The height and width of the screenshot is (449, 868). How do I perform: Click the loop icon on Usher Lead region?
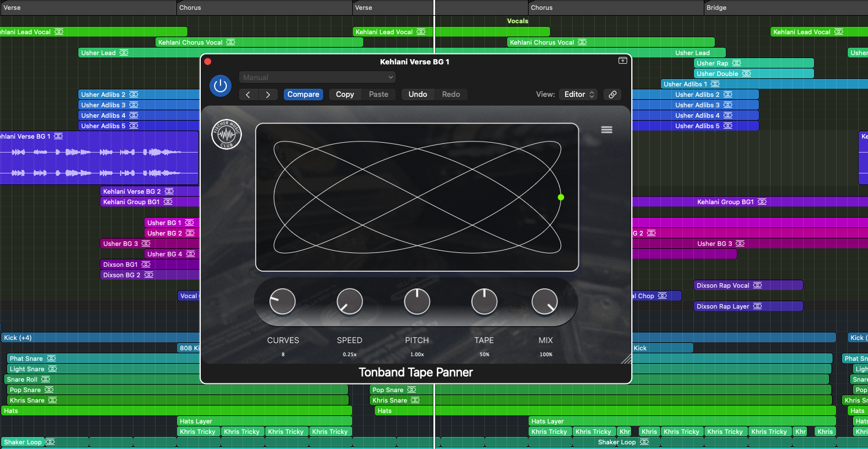point(124,53)
